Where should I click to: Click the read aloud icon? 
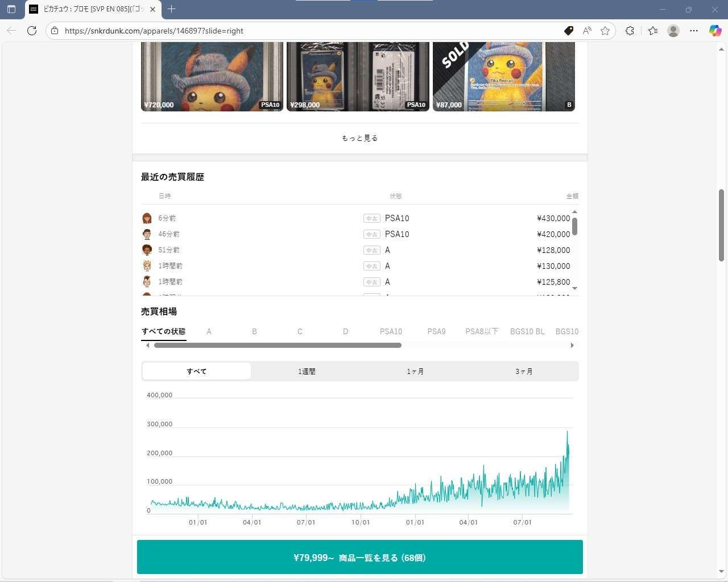pos(587,31)
